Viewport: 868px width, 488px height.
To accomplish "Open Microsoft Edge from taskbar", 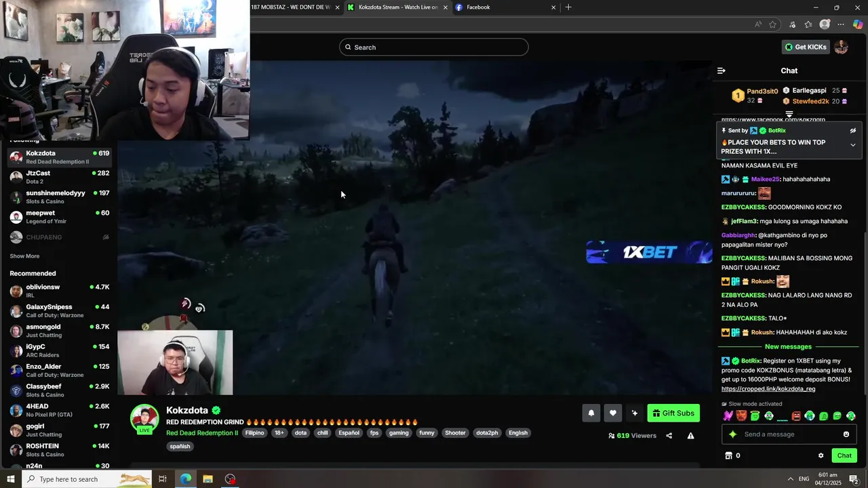I will [185, 479].
